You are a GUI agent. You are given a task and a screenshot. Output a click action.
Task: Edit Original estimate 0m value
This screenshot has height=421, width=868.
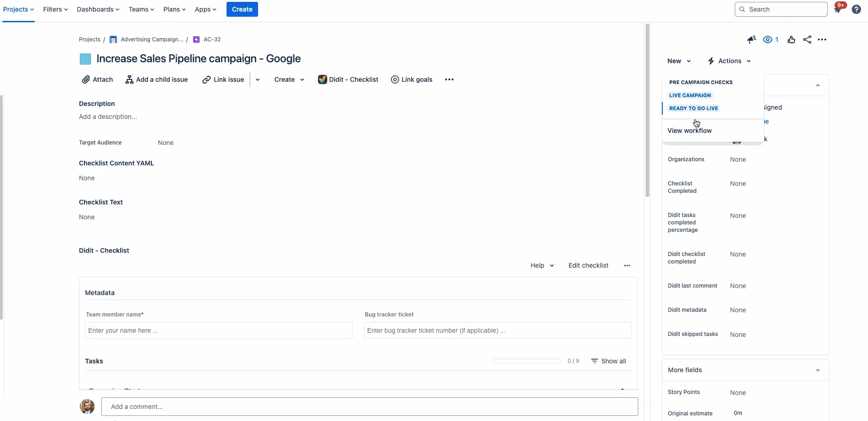coord(738,413)
